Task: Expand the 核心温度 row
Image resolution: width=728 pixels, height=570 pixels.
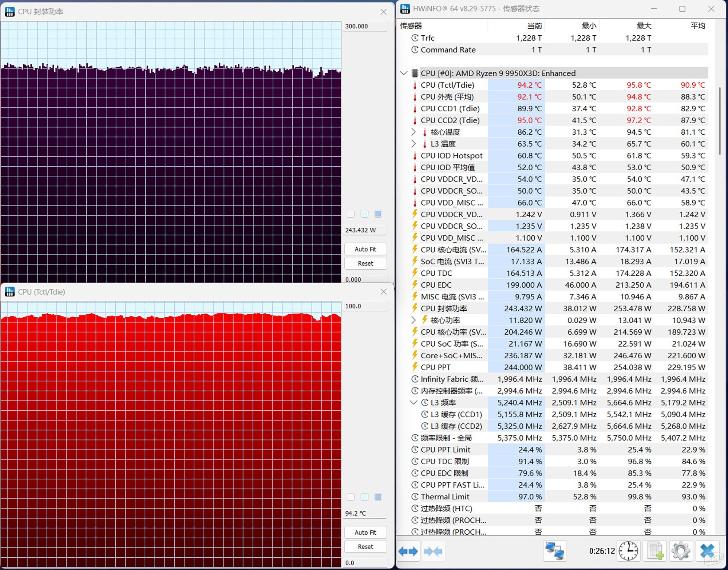Action: 414,132
